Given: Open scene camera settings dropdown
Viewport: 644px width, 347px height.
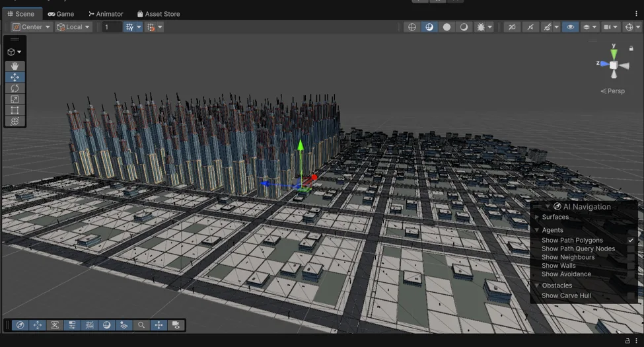Looking at the screenshot, I should click(610, 27).
